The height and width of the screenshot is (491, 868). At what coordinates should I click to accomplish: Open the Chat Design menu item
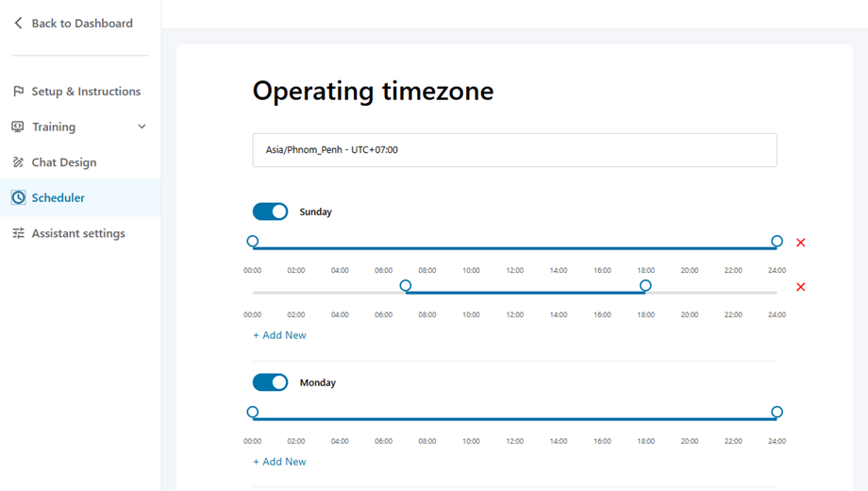pyautogui.click(x=64, y=162)
